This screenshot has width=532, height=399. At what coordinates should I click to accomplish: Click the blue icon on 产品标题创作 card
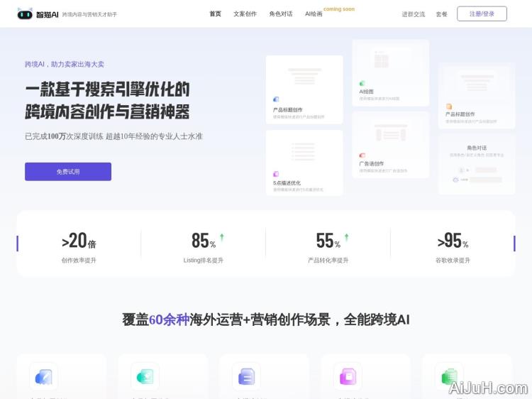[x=276, y=99]
